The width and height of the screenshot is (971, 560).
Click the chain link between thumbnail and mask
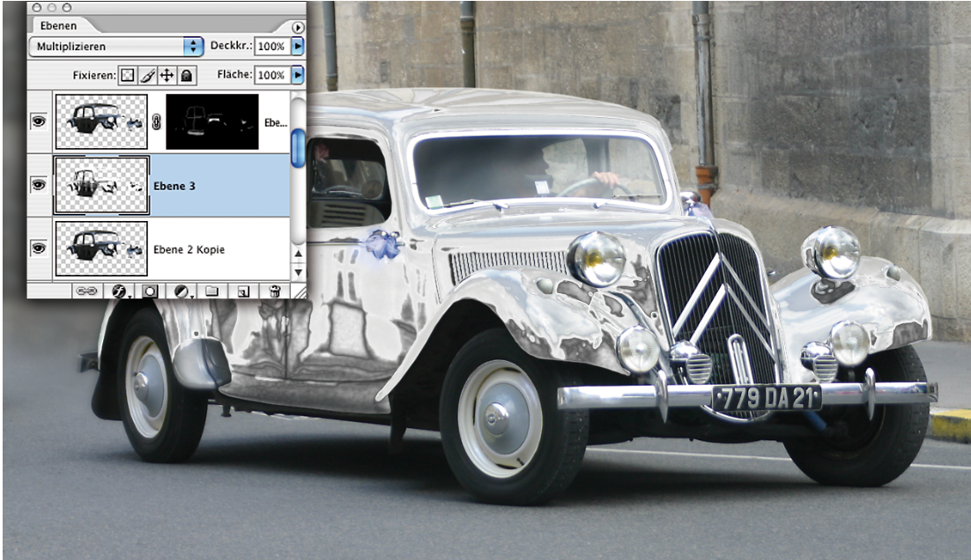coord(156,122)
